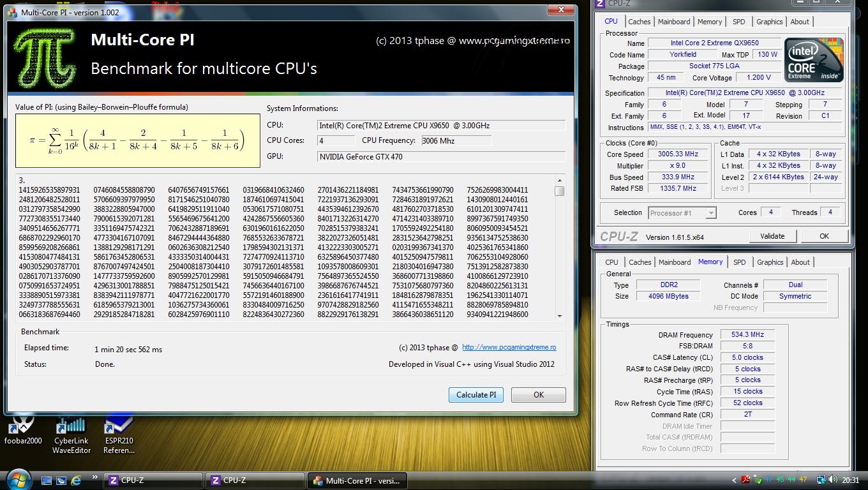Screen dimensions: 868x490
Task: Show hidden system tray icons arrow
Action: (734, 480)
